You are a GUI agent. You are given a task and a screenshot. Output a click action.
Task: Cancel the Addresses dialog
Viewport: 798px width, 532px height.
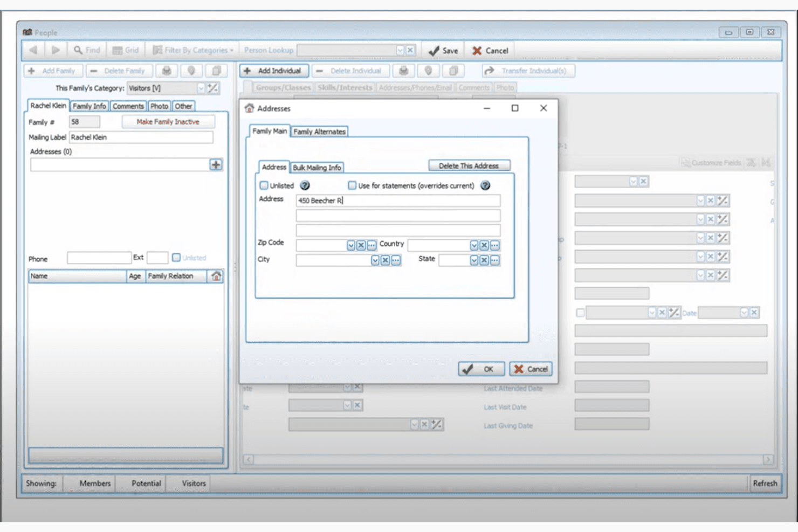pyautogui.click(x=531, y=369)
